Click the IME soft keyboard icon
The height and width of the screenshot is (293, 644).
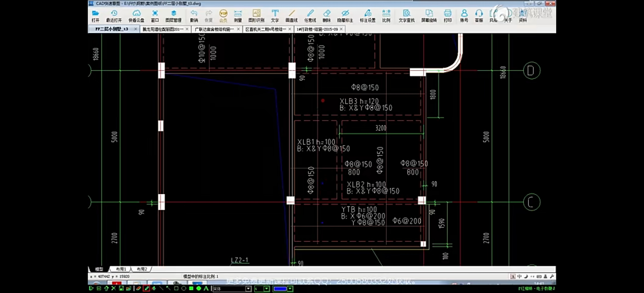click(x=539, y=276)
